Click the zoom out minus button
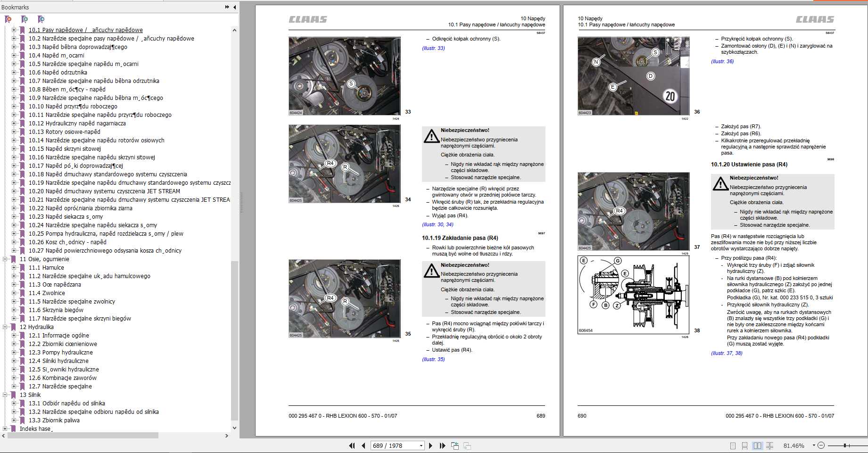This screenshot has height=453, width=868. point(821,445)
